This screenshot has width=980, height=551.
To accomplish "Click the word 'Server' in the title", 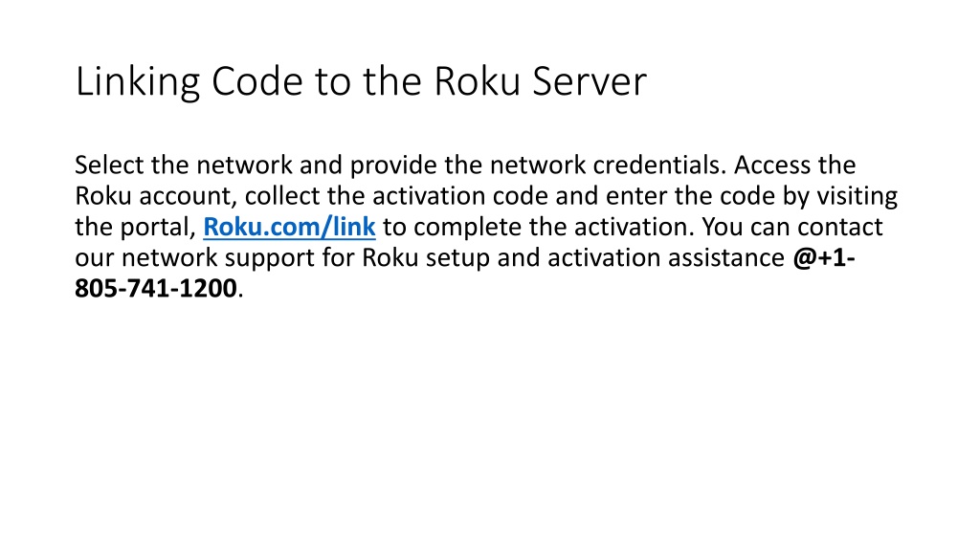I will tap(589, 81).
